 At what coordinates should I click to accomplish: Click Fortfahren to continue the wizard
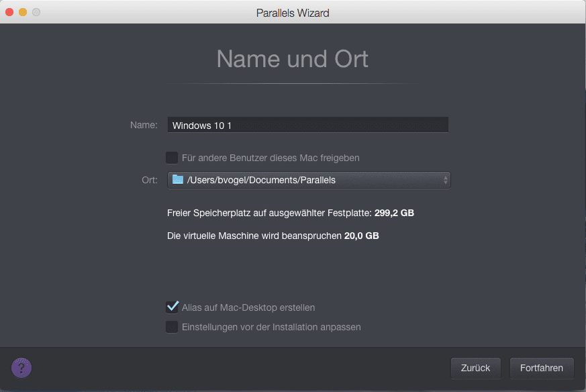click(542, 368)
